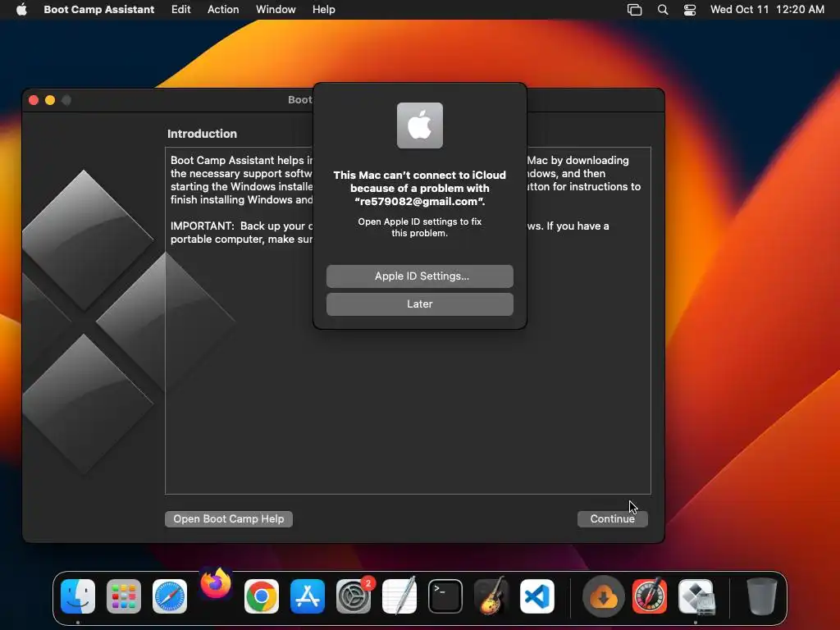Click the Apple logo in the iCloud dialog
The image size is (840, 630).
[x=419, y=126]
